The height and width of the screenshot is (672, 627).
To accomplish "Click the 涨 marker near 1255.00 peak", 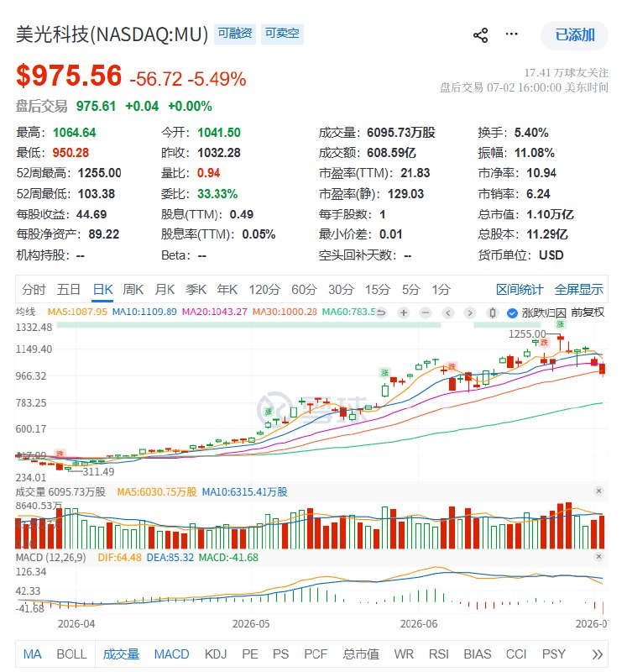I will (x=560, y=324).
